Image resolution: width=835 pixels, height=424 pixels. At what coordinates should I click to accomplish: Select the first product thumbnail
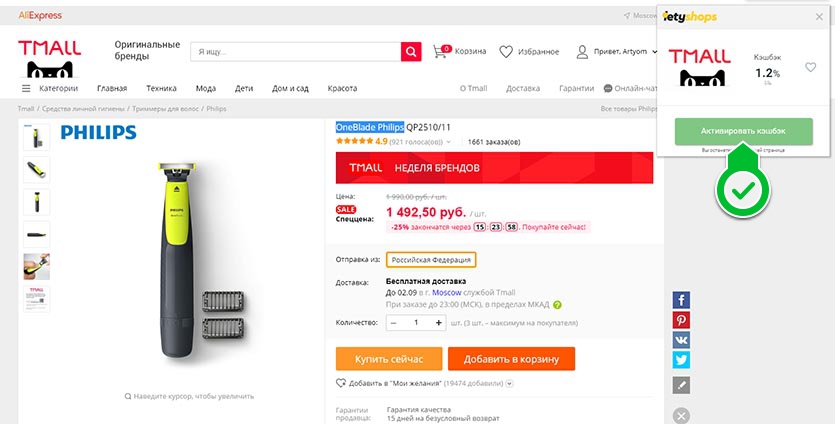pyautogui.click(x=36, y=138)
